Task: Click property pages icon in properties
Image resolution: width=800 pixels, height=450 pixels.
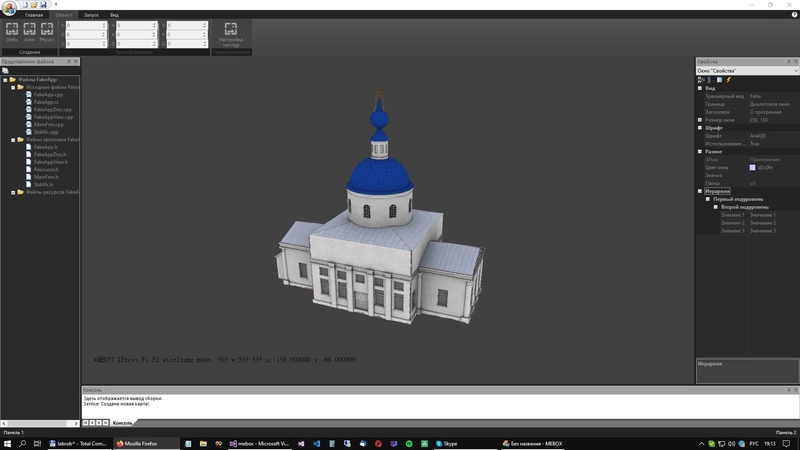Action: click(x=719, y=80)
